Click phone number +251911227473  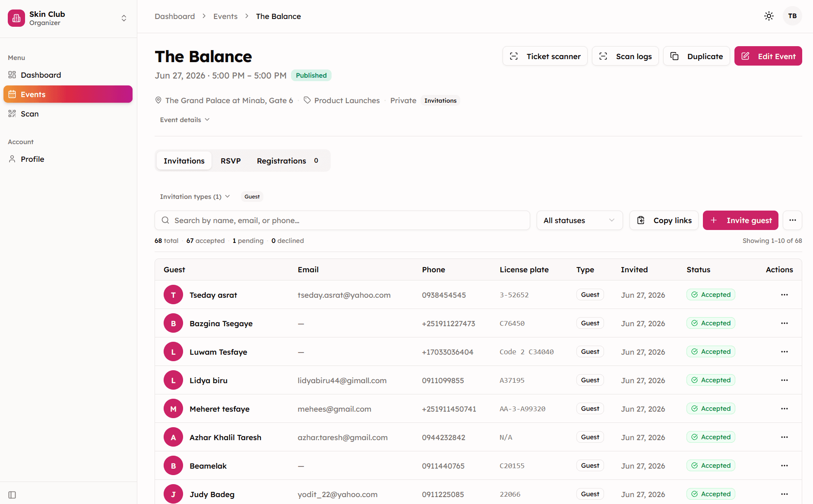click(449, 324)
